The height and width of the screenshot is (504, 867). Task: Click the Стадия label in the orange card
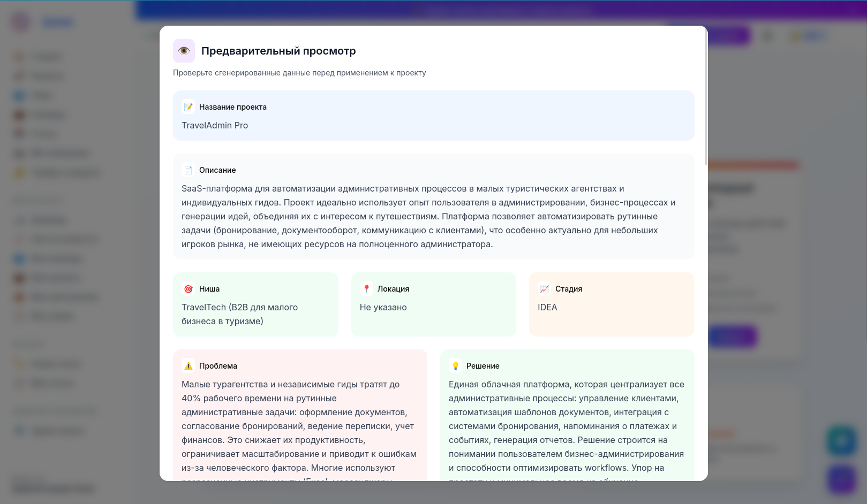569,289
